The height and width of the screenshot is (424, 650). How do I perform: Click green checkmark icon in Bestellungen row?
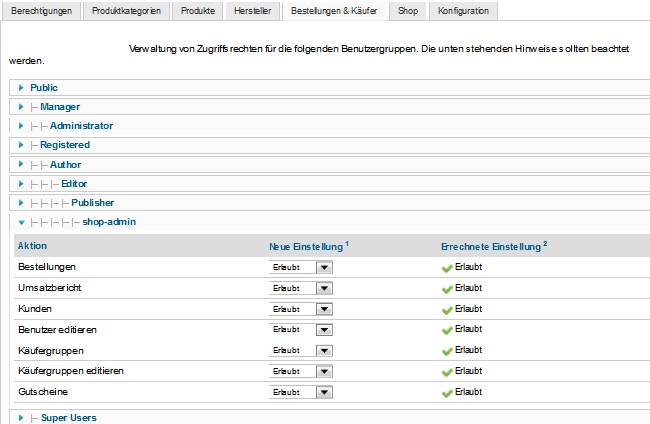tap(446, 268)
